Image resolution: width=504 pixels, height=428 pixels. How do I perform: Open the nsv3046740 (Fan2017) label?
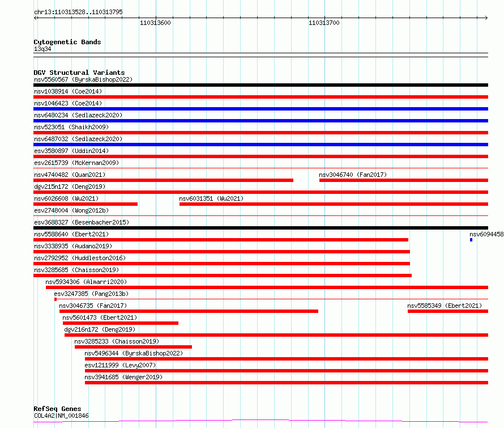[x=353, y=175]
